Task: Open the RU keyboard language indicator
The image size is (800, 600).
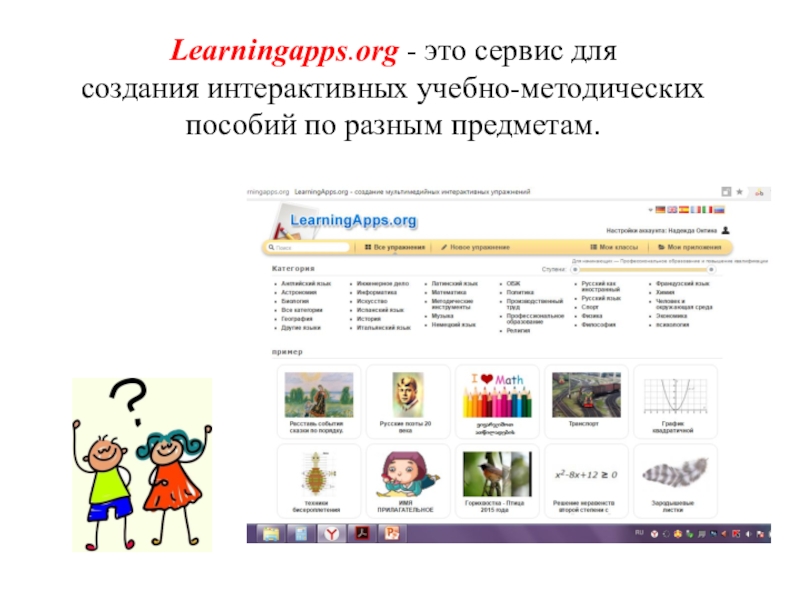Action: 639,533
